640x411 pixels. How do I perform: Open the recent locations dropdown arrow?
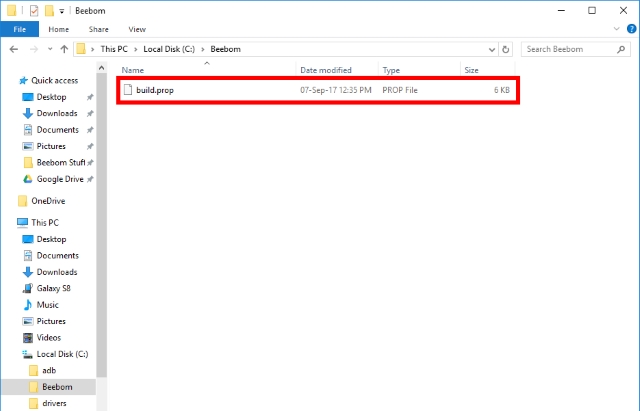pos(49,49)
